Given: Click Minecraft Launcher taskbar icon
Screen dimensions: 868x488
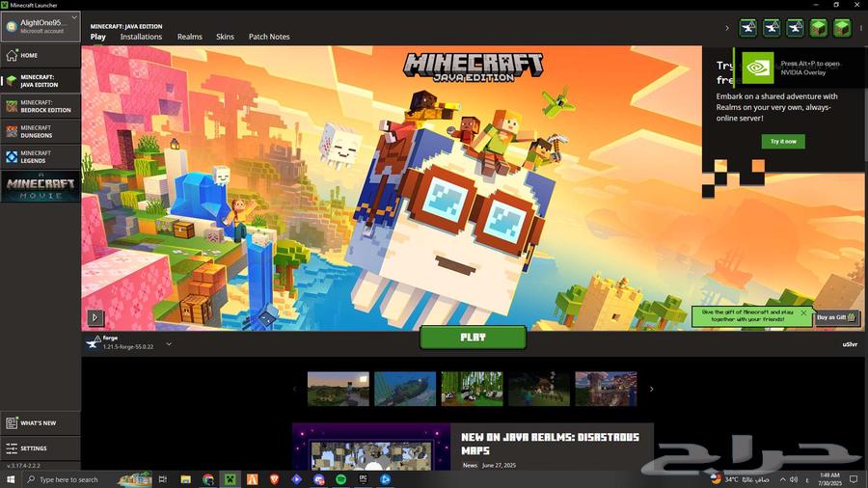Looking at the screenshot, I should (x=230, y=479).
